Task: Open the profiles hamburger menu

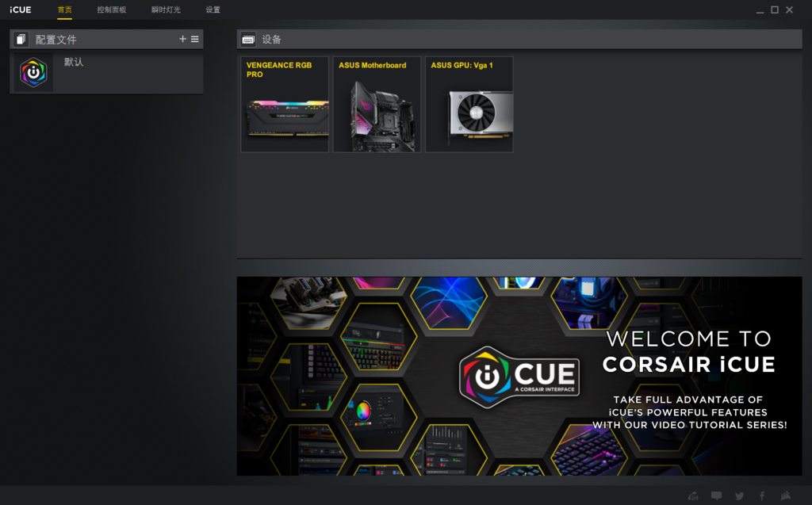Action: click(x=195, y=39)
